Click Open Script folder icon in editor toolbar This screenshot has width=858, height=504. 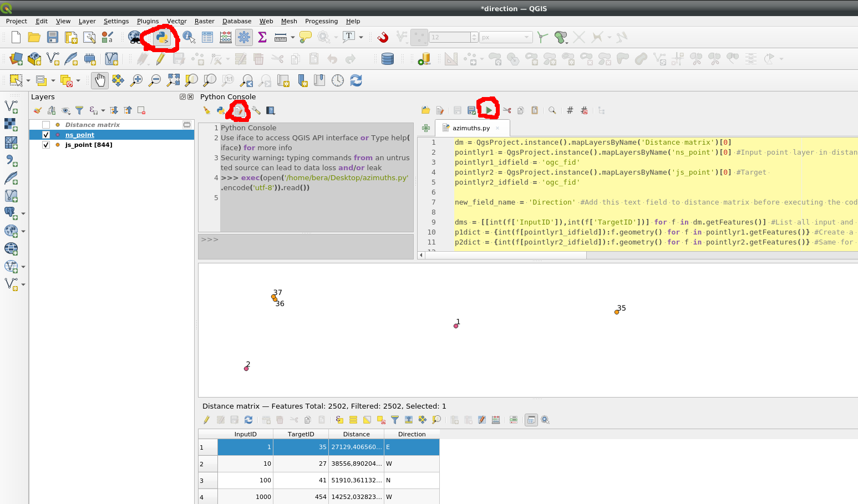426,110
